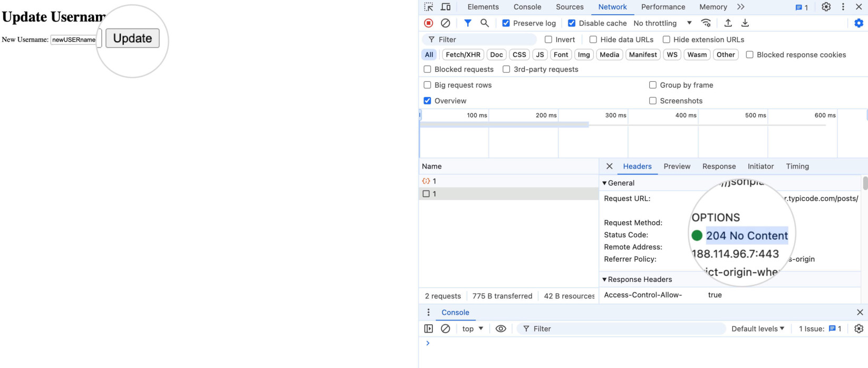868x368 pixels.
Task: Toggle the network filter funnel icon
Action: (468, 23)
